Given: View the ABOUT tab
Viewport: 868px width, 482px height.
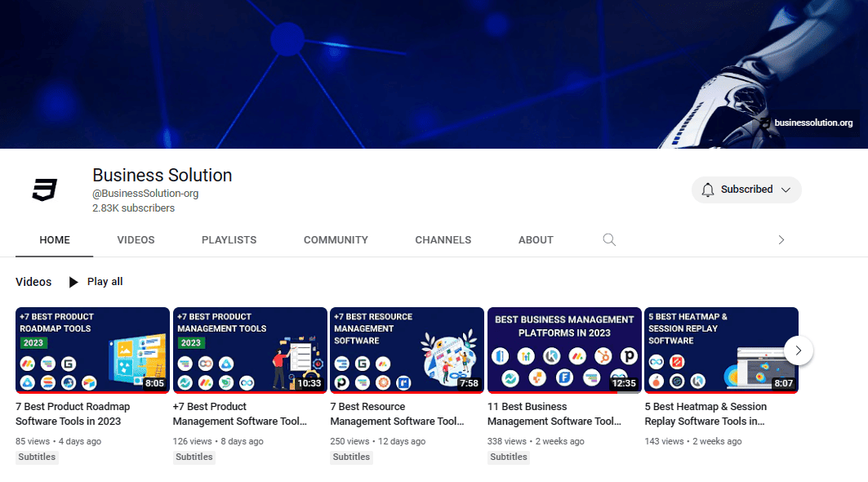Looking at the screenshot, I should [x=536, y=239].
